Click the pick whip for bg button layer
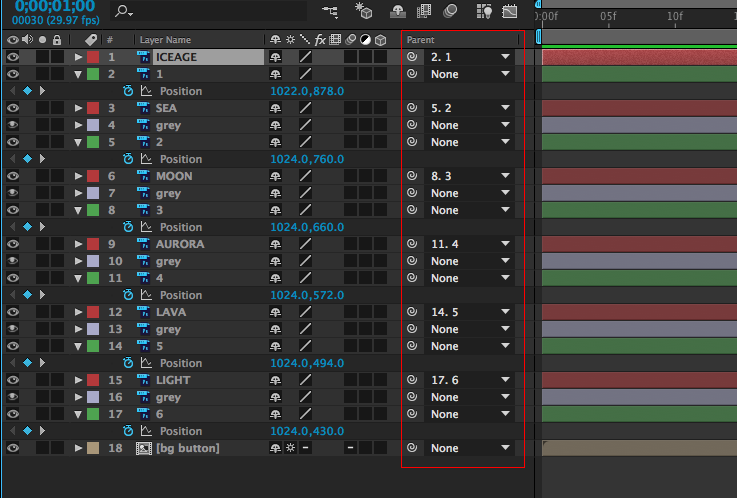 coord(412,448)
